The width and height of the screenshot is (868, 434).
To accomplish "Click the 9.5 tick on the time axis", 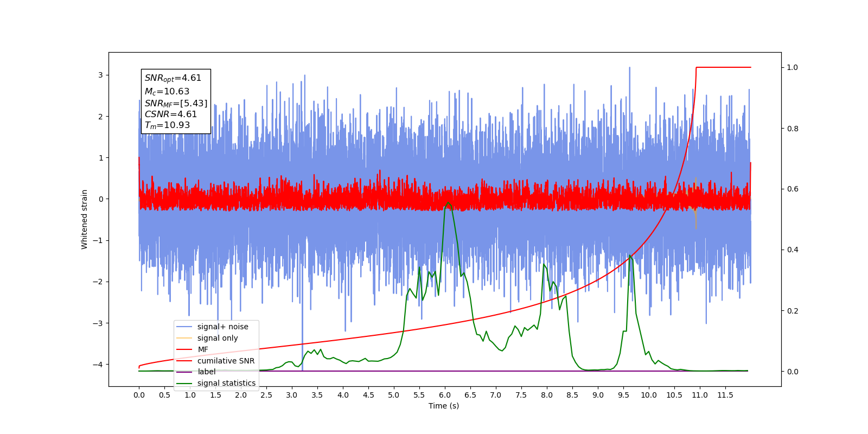I will pyautogui.click(x=623, y=395).
